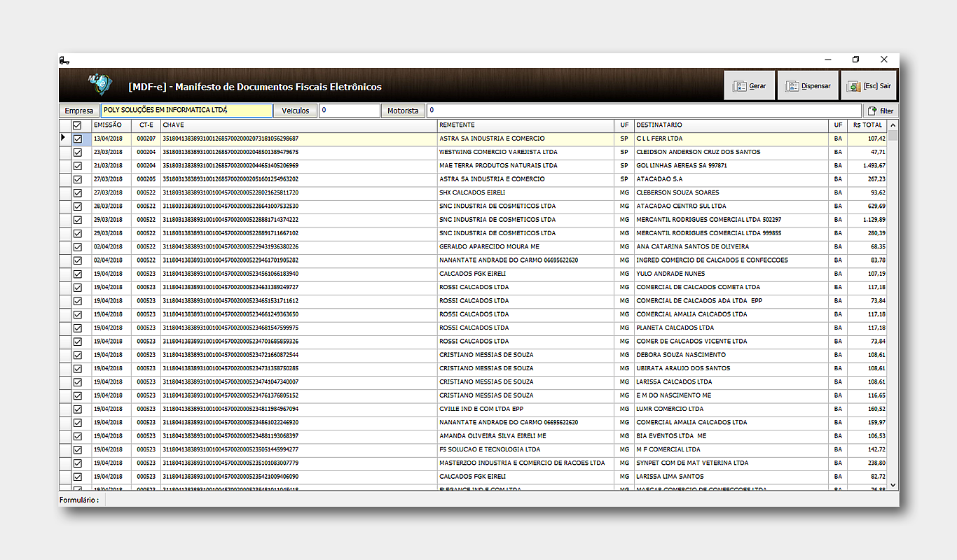The height and width of the screenshot is (560, 957).
Task: Uncheck the C L L FERR LTDA row
Action: pyautogui.click(x=77, y=139)
